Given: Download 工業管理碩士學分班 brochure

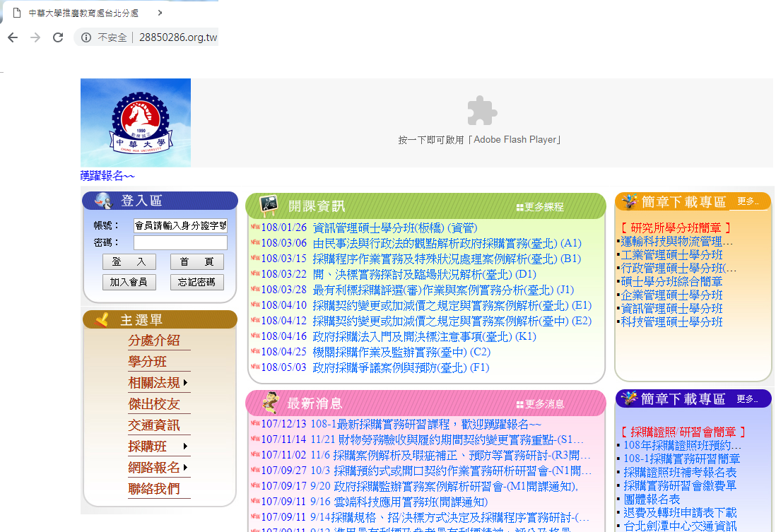Looking at the screenshot, I should click(671, 255).
